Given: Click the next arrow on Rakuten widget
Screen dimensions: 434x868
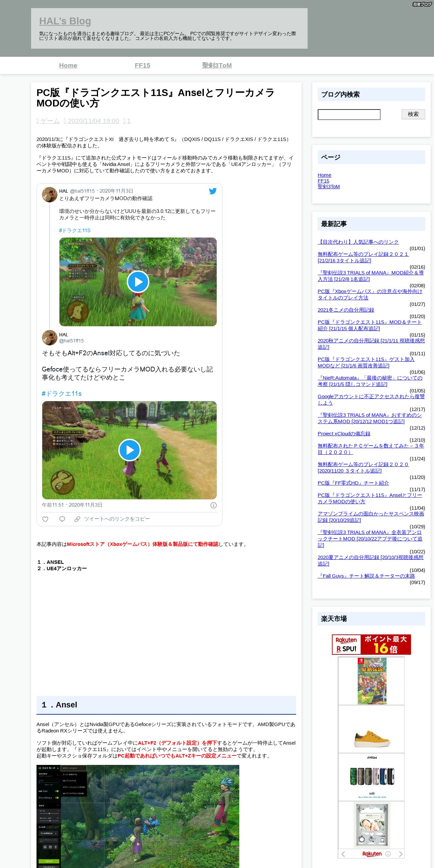Looking at the screenshot, I should pyautogui.click(x=401, y=854).
